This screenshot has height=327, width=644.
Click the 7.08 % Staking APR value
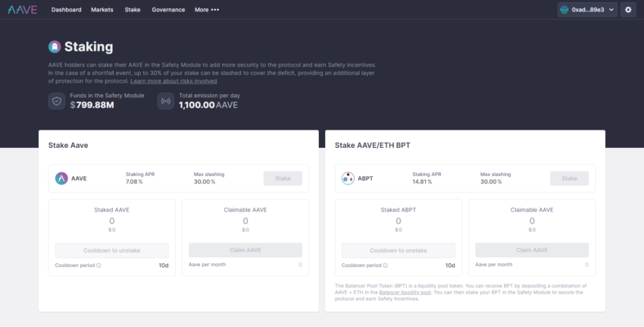[x=134, y=182]
